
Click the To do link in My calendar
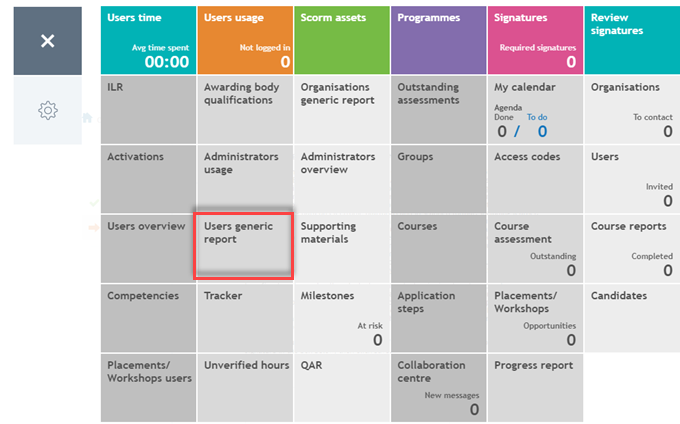537,117
